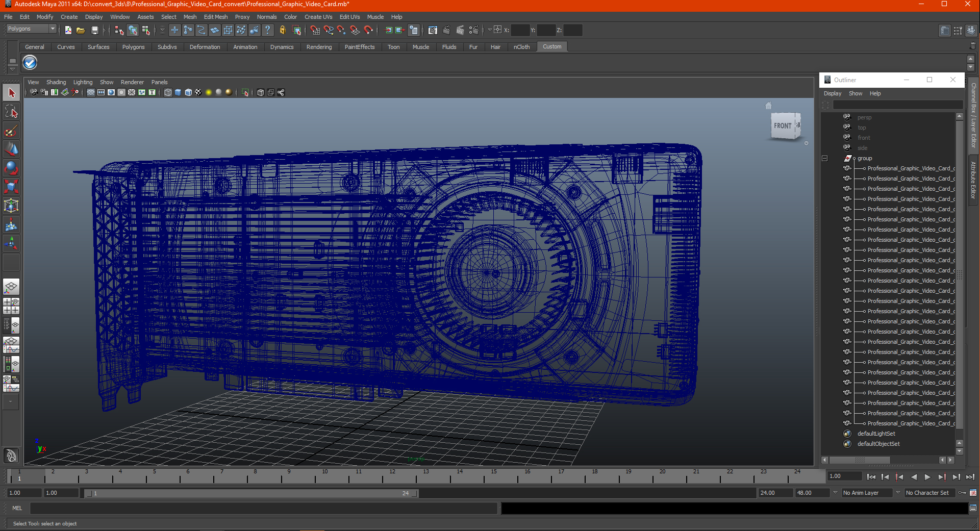Click the Select camera icon in viewport
Screen dimensions: 980x531
(34, 92)
